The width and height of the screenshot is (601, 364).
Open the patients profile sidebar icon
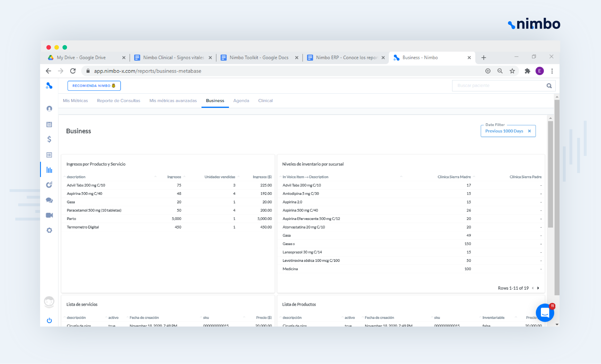49,109
